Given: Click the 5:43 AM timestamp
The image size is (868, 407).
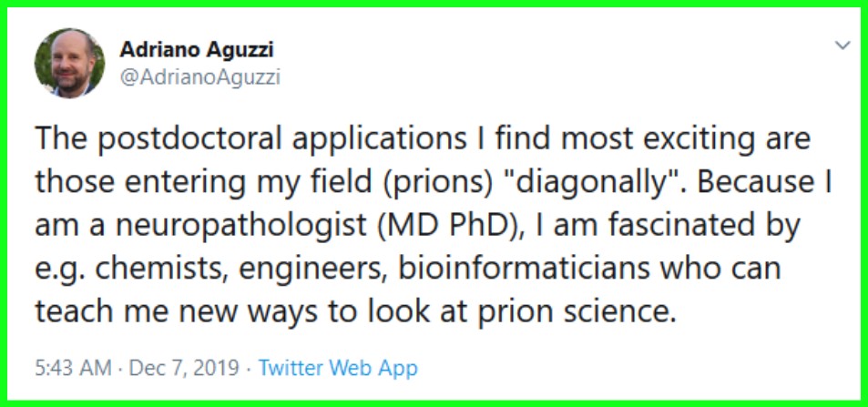Looking at the screenshot, I should 71,369.
